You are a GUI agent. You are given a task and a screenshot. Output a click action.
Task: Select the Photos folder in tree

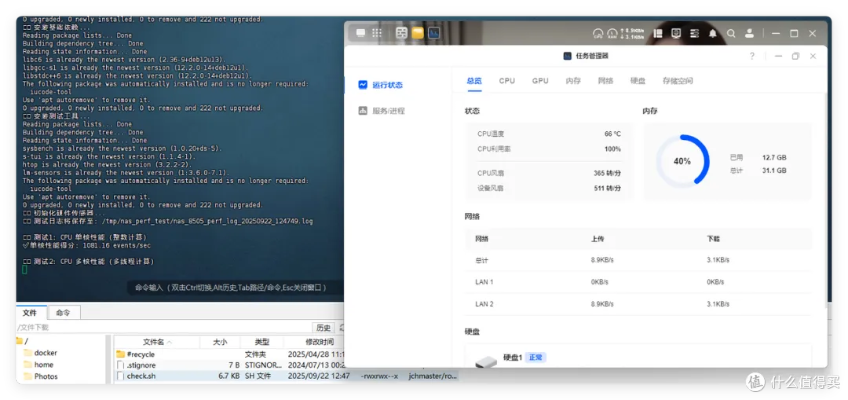point(45,377)
